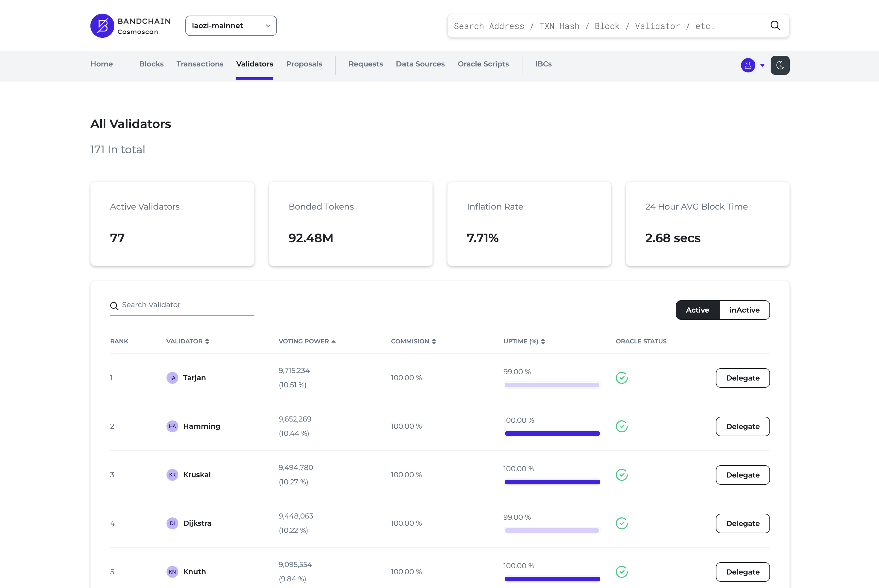Click Hamming's oracle status check icon
The image size is (879, 588).
pyautogui.click(x=622, y=426)
